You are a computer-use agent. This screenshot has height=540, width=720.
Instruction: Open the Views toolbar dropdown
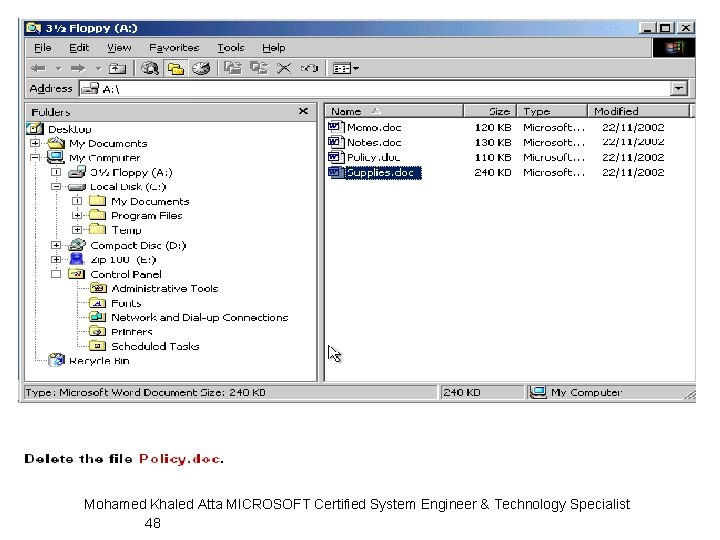(x=346, y=68)
